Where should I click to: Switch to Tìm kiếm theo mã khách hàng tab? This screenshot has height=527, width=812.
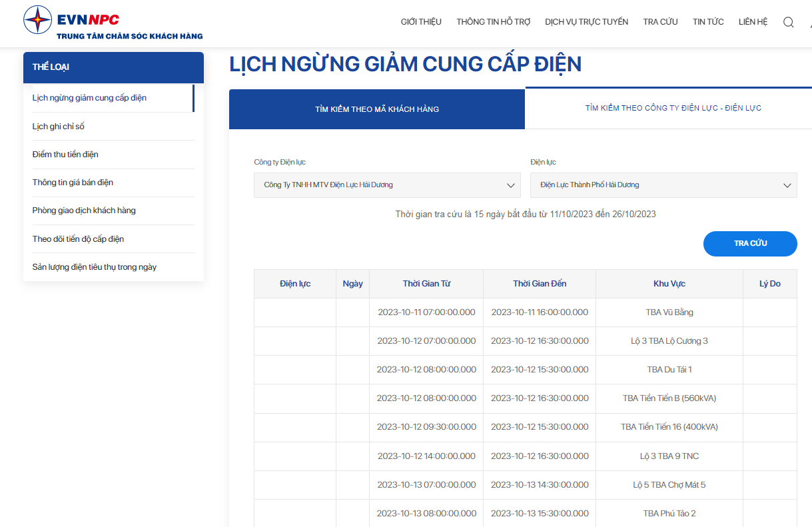coord(377,109)
